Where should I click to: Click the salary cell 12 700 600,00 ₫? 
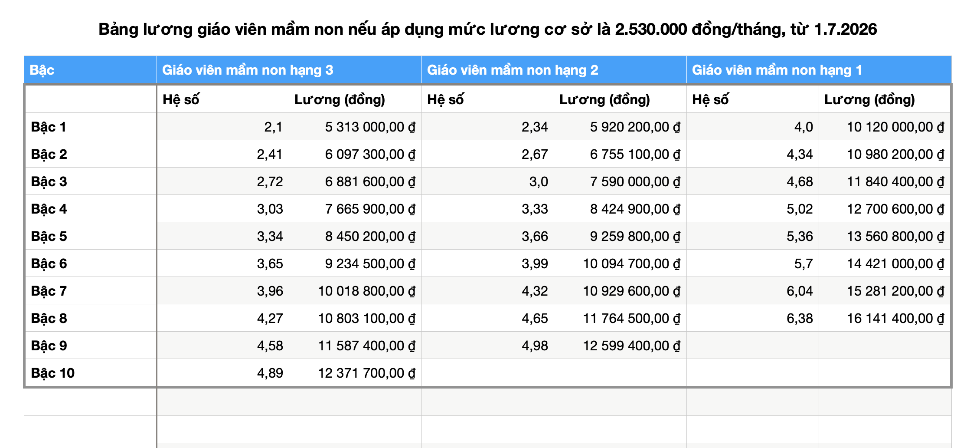(x=885, y=209)
